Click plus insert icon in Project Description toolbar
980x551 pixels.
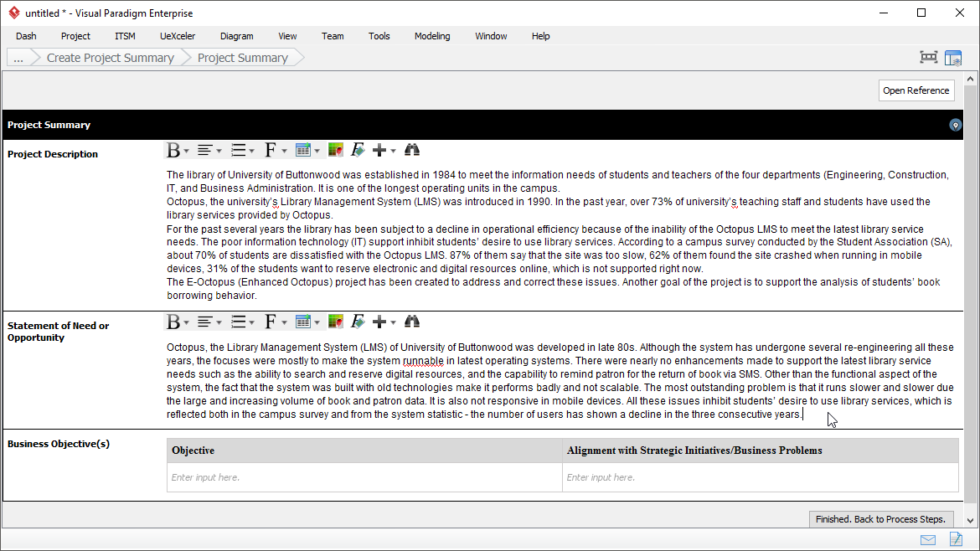[379, 150]
